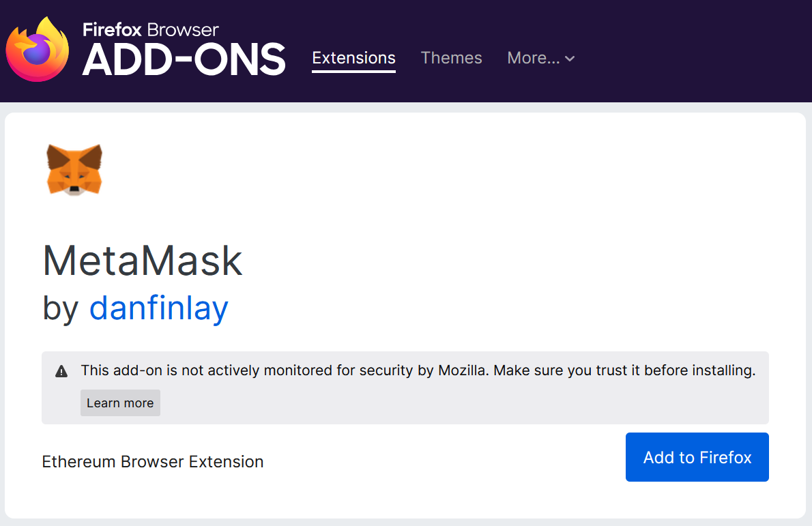This screenshot has width=812, height=526.
Task: Select the Ethereum Browser Extension summary text
Action: pos(152,462)
